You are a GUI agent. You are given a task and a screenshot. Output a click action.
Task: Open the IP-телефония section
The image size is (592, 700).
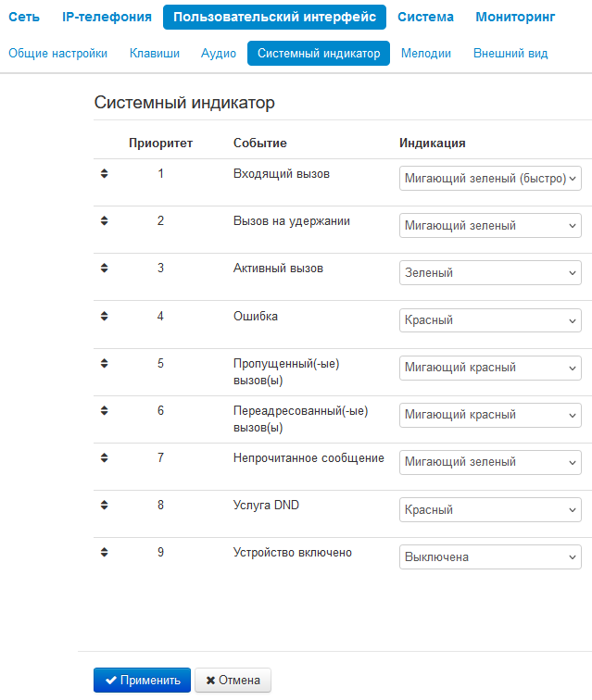click(107, 17)
